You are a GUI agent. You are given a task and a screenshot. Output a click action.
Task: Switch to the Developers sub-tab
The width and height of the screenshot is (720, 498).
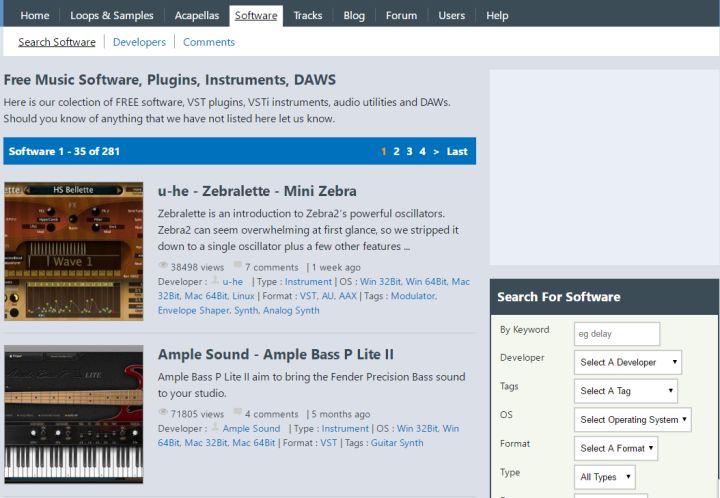139,42
